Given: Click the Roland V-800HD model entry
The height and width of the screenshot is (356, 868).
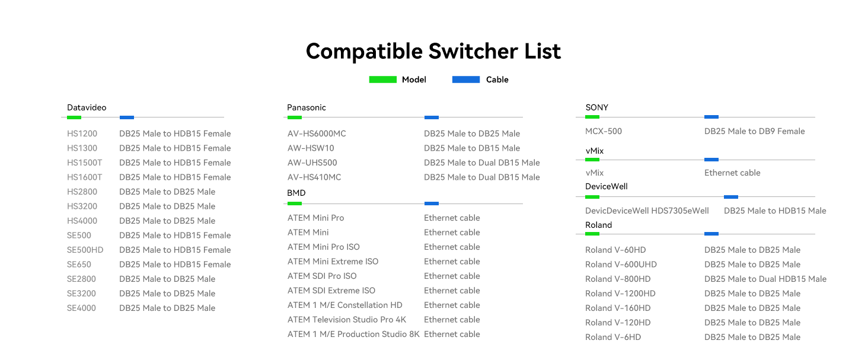Looking at the screenshot, I should click(618, 279).
